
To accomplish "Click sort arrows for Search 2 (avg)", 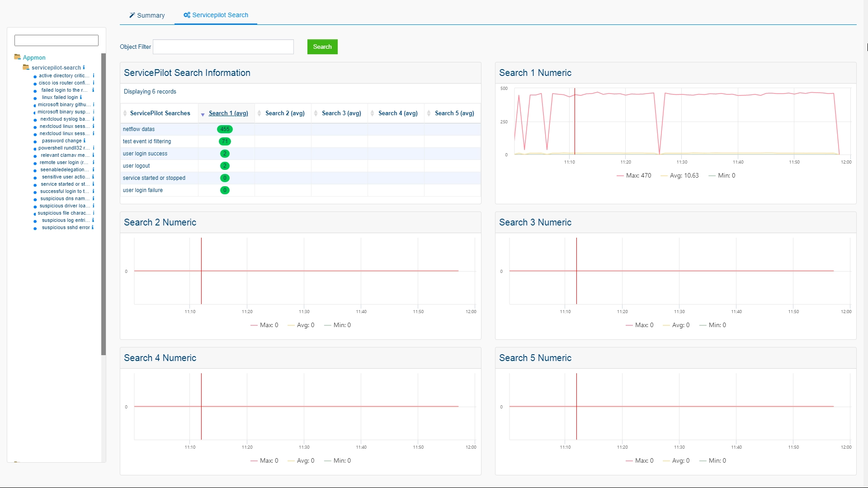I will point(259,113).
